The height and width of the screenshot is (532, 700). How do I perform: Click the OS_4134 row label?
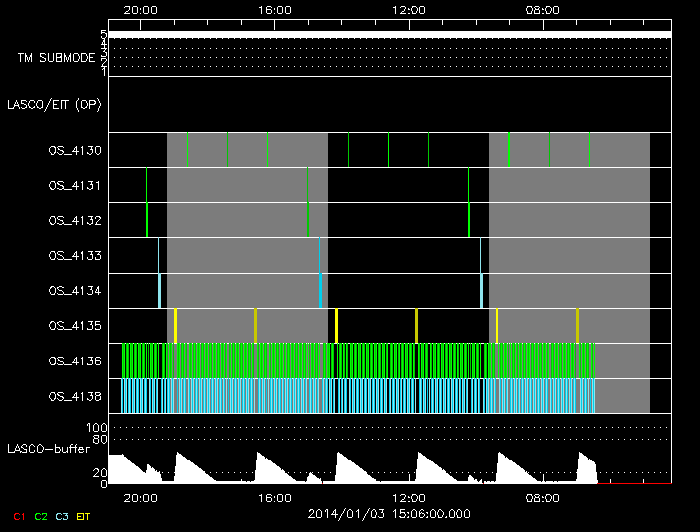click(75, 290)
